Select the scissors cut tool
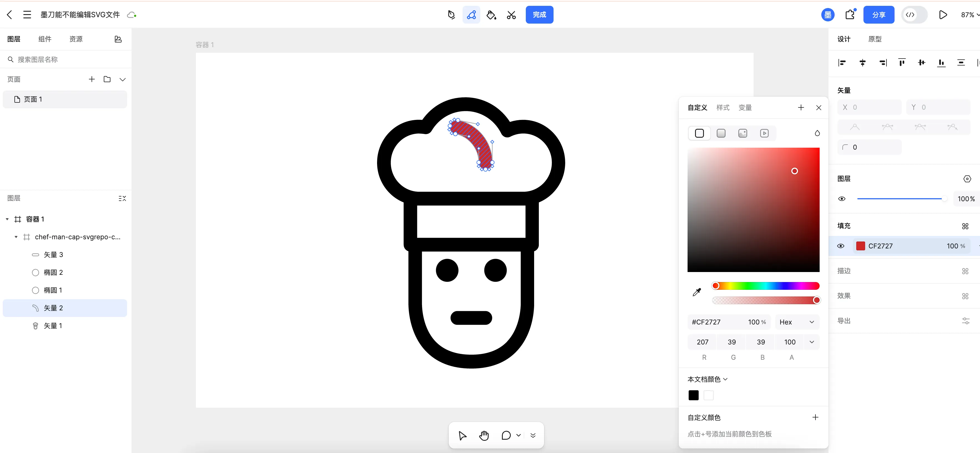The height and width of the screenshot is (453, 980). click(511, 15)
